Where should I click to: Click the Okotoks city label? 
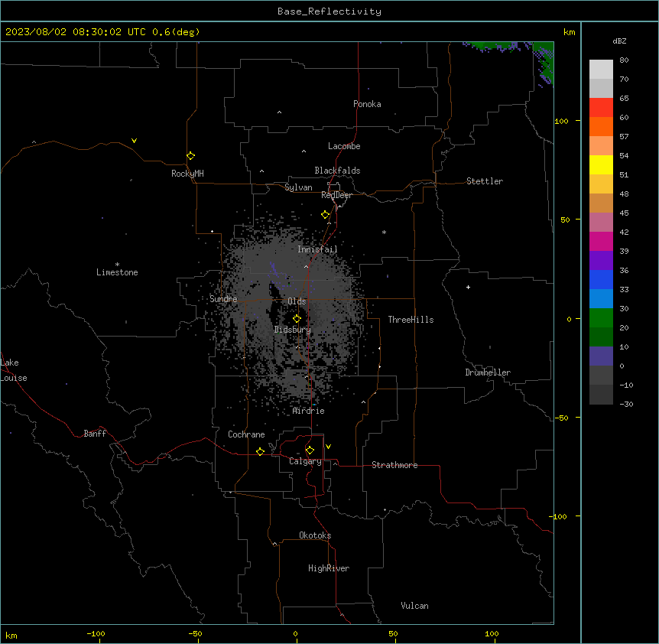[315, 535]
